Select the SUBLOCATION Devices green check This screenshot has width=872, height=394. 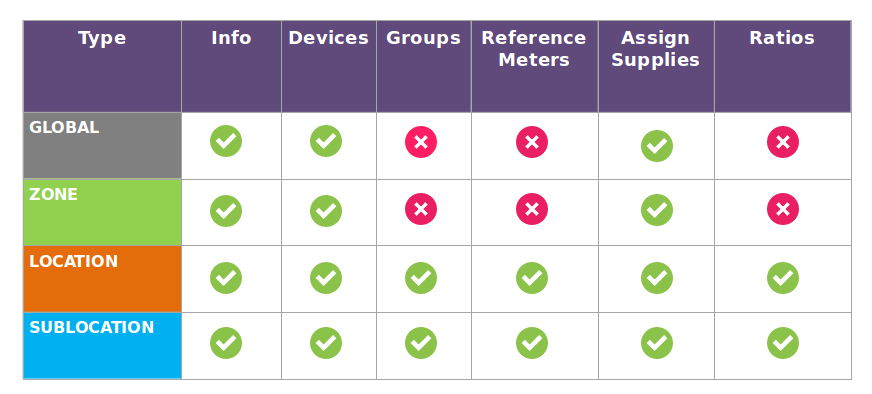[x=326, y=343]
